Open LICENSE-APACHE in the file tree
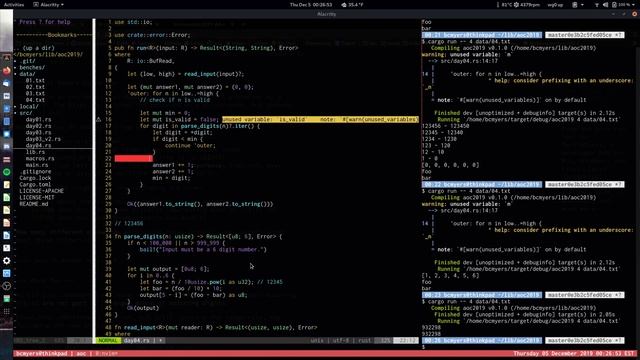 [42, 191]
